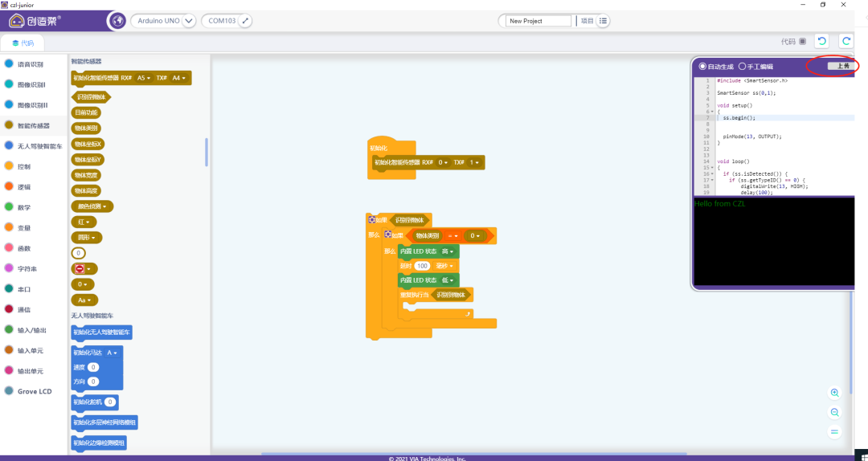Open the 红 color selection block
The height and width of the screenshot is (461, 868).
click(x=84, y=222)
